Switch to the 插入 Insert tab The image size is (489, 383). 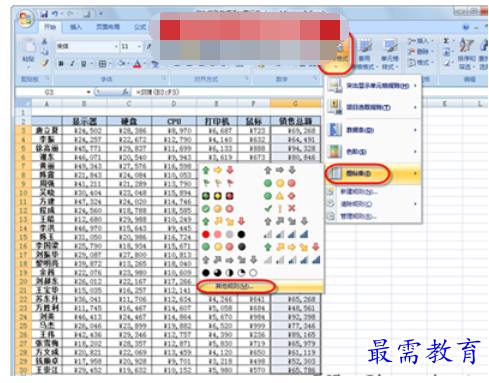point(75,27)
